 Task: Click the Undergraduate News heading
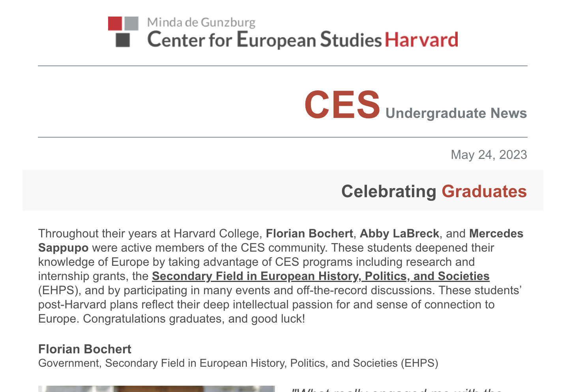[x=456, y=113]
